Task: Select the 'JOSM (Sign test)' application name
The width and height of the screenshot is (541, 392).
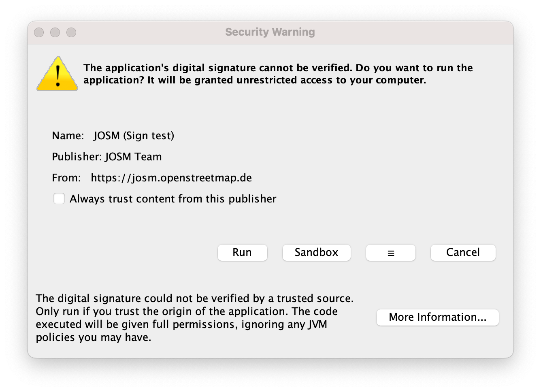Action: pos(134,136)
